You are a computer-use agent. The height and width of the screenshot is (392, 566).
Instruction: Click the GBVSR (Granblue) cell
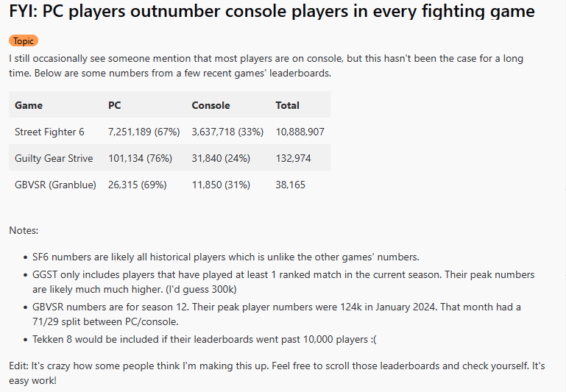(x=55, y=185)
